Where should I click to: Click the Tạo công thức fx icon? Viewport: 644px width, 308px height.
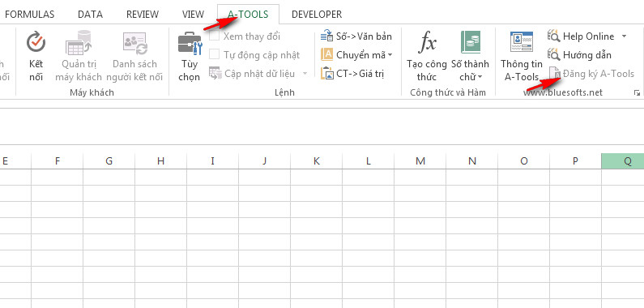[427, 42]
